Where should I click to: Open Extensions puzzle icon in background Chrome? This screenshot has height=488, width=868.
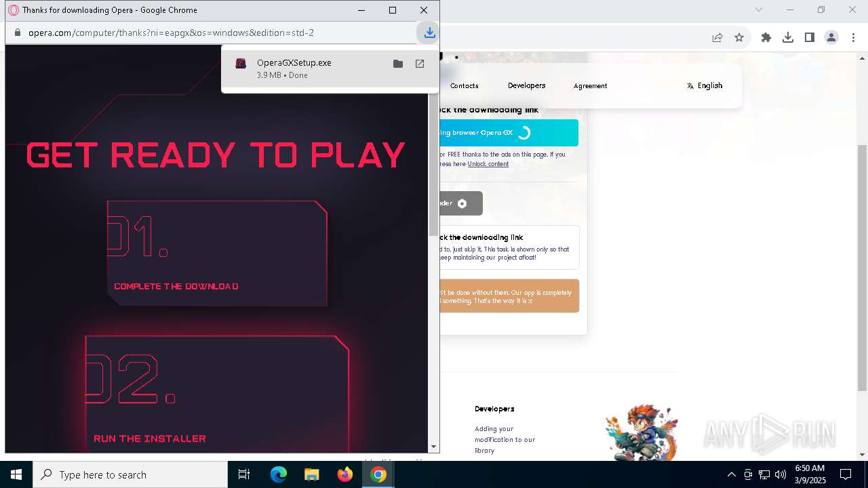[x=766, y=38]
